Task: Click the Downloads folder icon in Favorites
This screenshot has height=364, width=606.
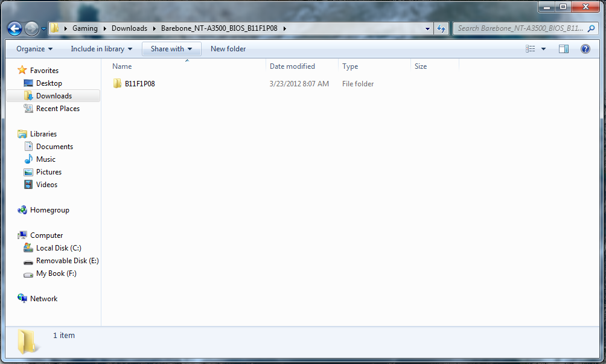Action: point(28,95)
